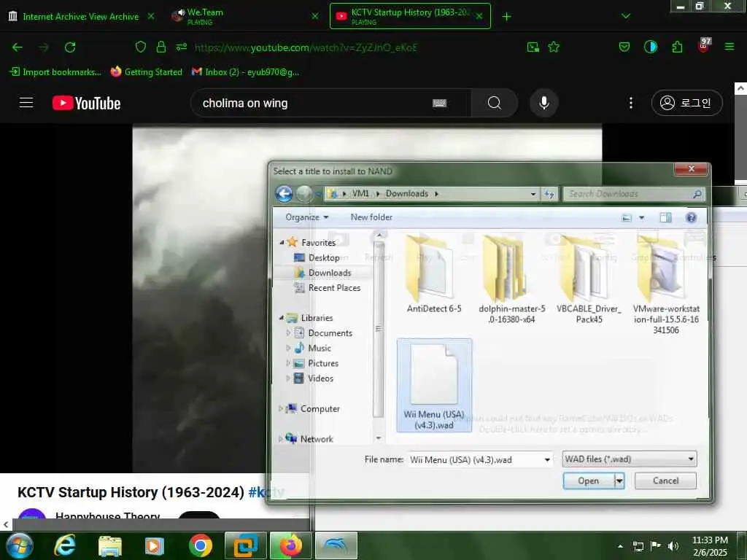Image resolution: width=747 pixels, height=560 pixels.
Task: Open Getting Started bookmark
Action: coord(146,72)
